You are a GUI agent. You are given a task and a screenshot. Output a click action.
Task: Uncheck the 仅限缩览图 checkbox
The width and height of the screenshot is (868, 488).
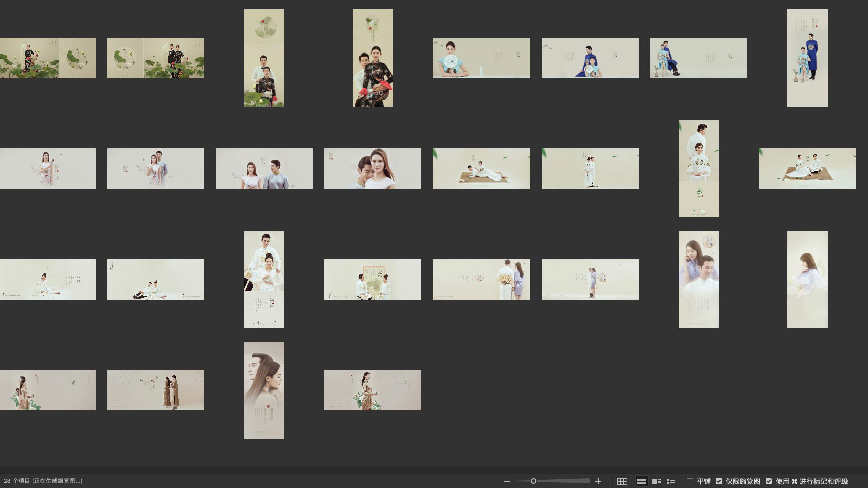[x=719, y=481]
